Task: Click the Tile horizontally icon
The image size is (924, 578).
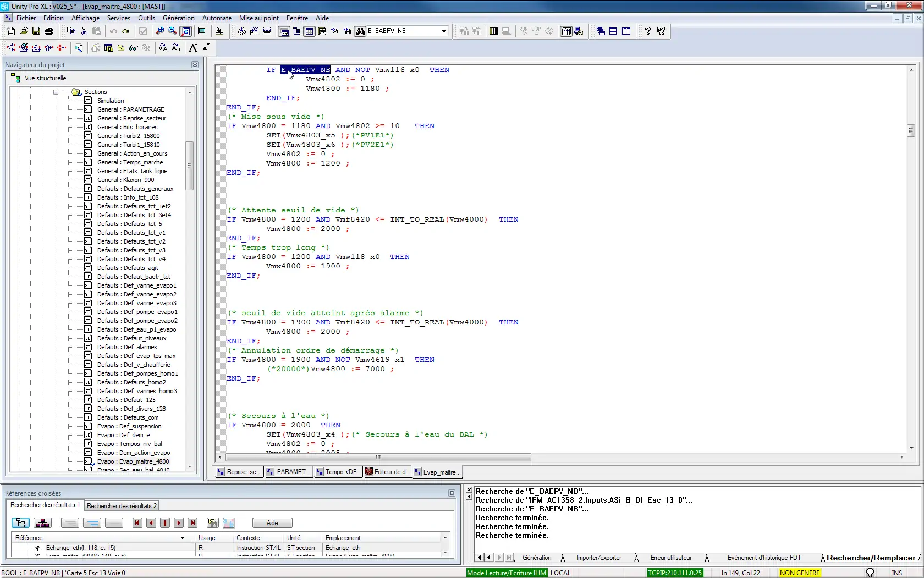Action: coord(613,31)
